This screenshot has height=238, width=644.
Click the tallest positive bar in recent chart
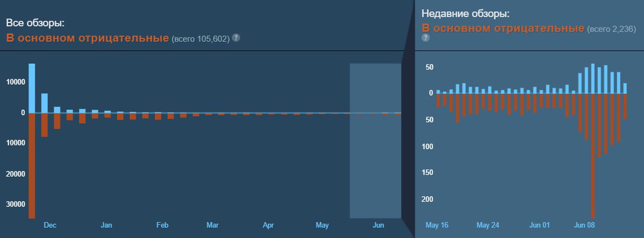point(593,78)
